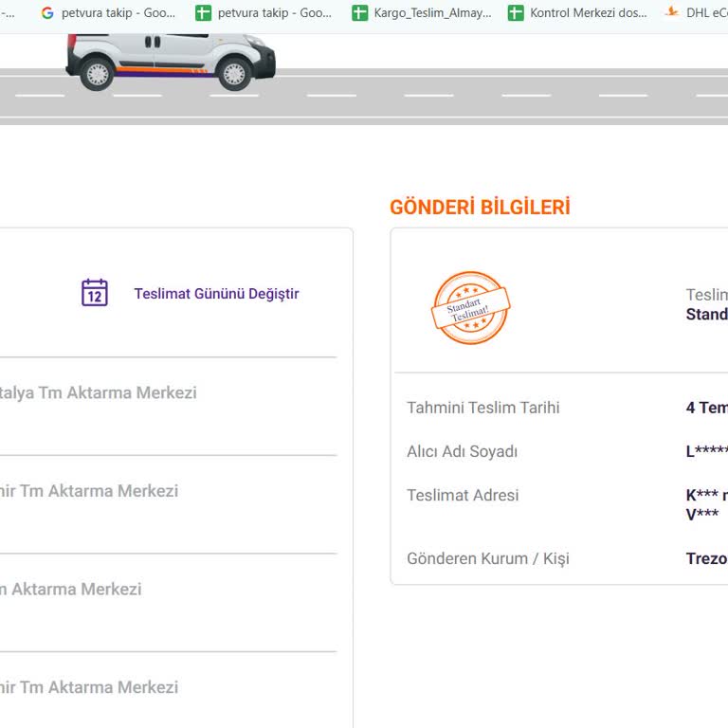Click the Tahmini Teslim Tarihi label
The height and width of the screenshot is (728, 728).
pyautogui.click(x=483, y=408)
